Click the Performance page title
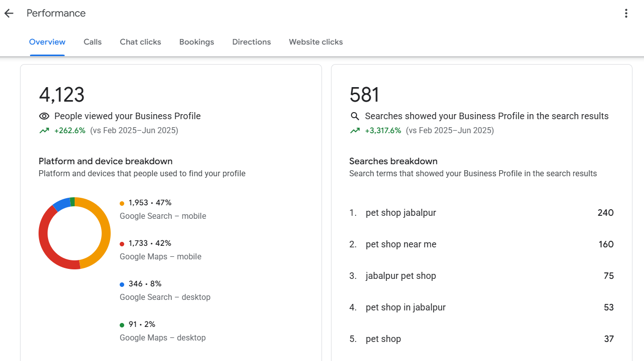This screenshot has height=361, width=644. point(56,14)
